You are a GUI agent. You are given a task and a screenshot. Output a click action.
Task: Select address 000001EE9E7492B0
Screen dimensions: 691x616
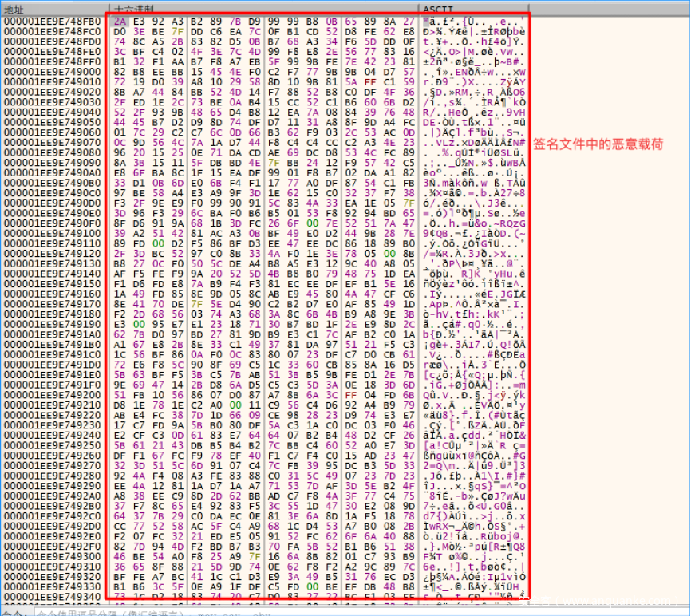pos(53,506)
